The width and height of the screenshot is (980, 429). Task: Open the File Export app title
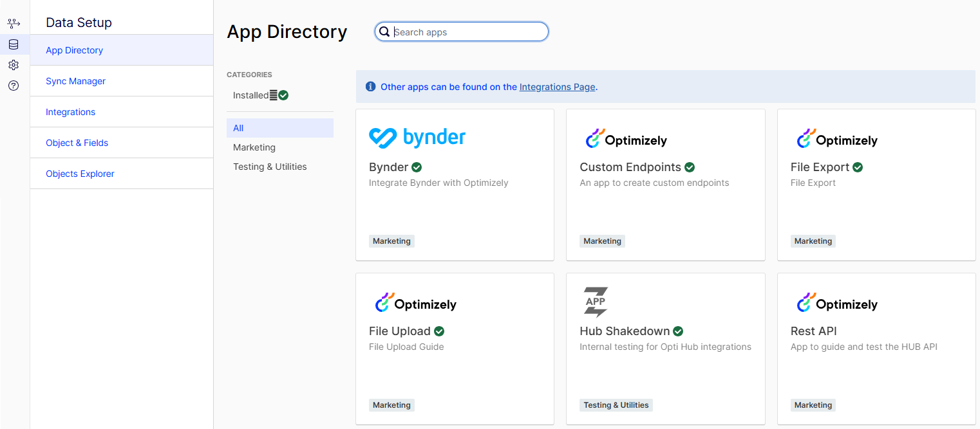pyautogui.click(x=820, y=167)
